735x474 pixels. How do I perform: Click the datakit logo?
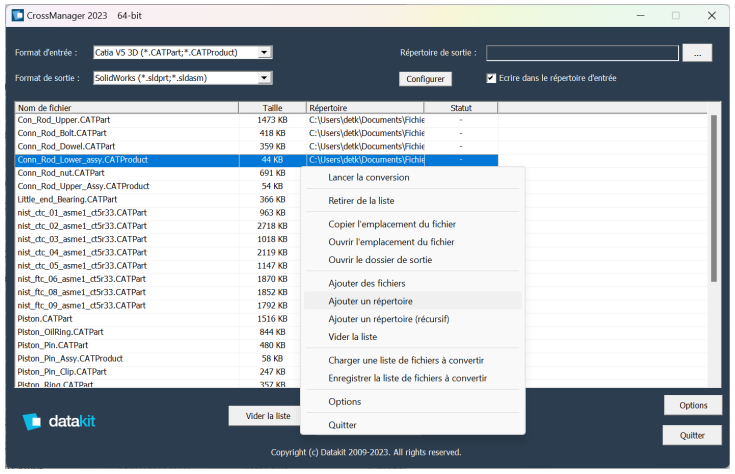(x=59, y=421)
